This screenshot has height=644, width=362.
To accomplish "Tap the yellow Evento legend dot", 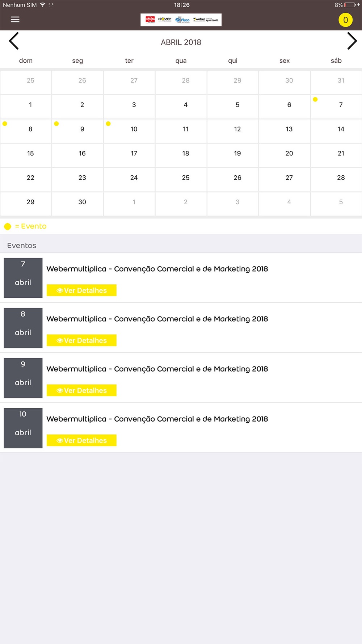I will click(8, 227).
